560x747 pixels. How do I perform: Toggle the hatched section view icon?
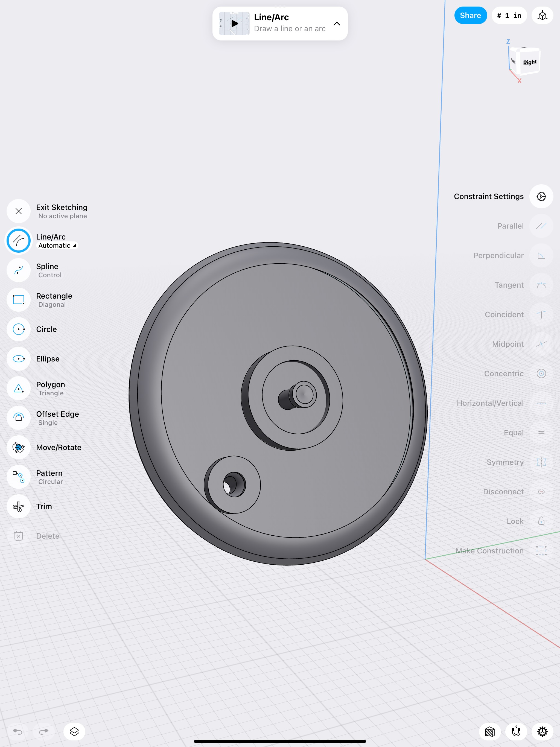pos(489,731)
